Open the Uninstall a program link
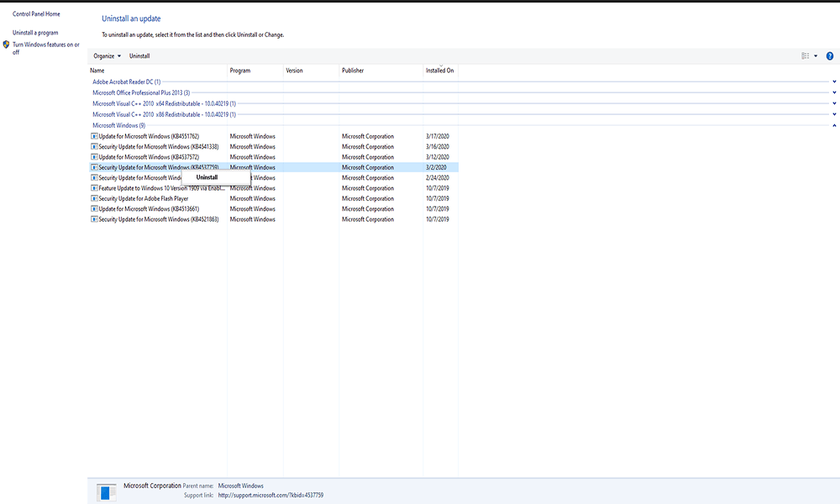840x504 pixels. (x=35, y=33)
